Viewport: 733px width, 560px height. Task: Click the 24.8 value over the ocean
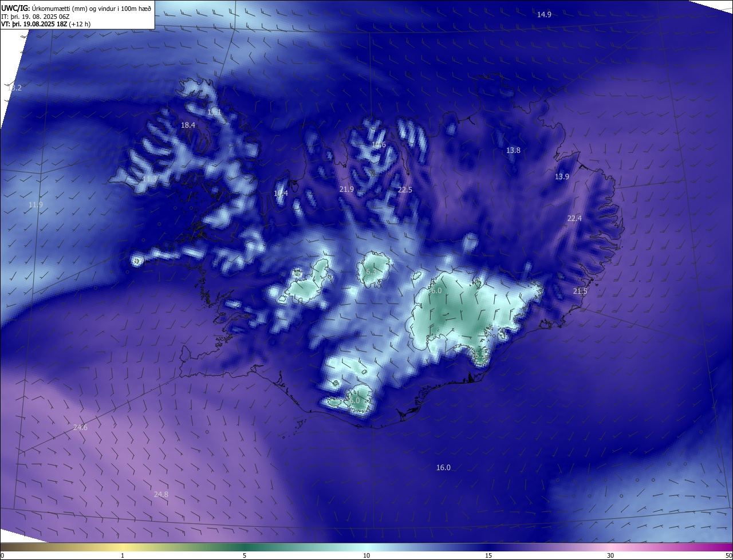[161, 494]
